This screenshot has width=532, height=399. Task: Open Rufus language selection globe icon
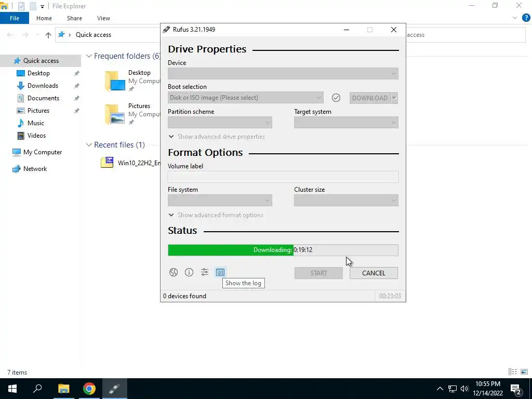click(174, 272)
